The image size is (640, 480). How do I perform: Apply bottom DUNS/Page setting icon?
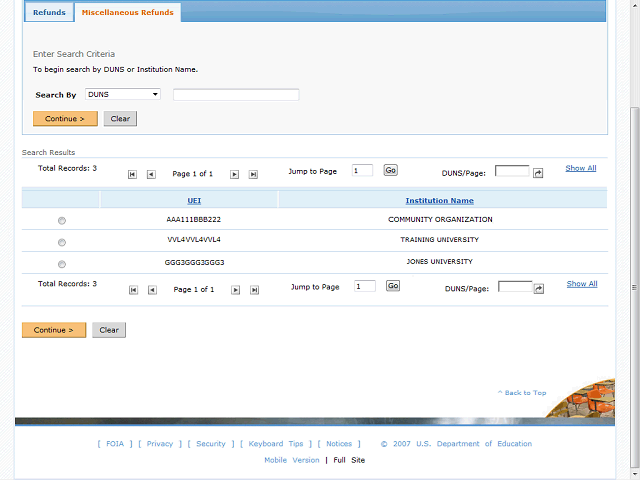tap(539, 289)
